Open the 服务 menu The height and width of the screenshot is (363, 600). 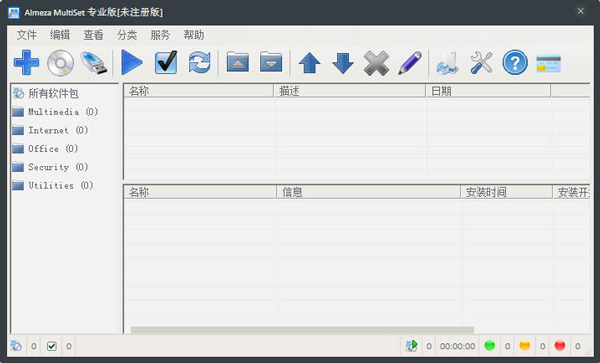[160, 35]
